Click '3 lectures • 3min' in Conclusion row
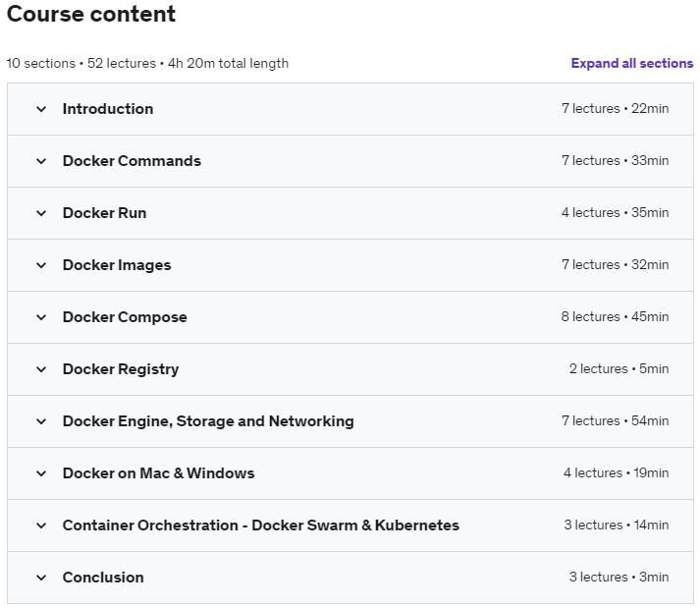 tap(619, 577)
